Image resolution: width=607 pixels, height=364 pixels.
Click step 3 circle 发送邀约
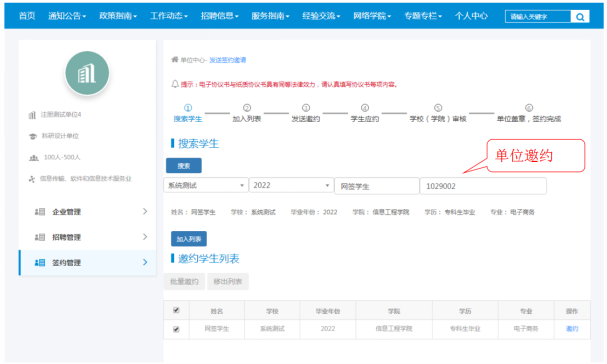tap(306, 108)
